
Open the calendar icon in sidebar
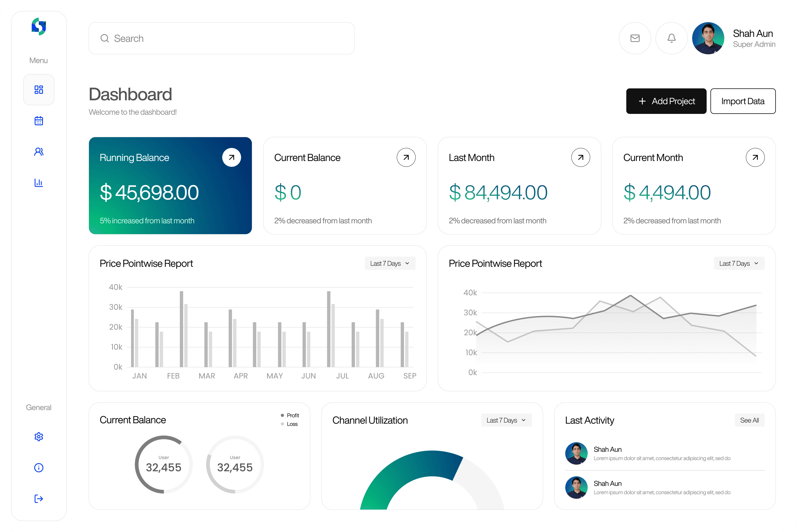click(39, 121)
